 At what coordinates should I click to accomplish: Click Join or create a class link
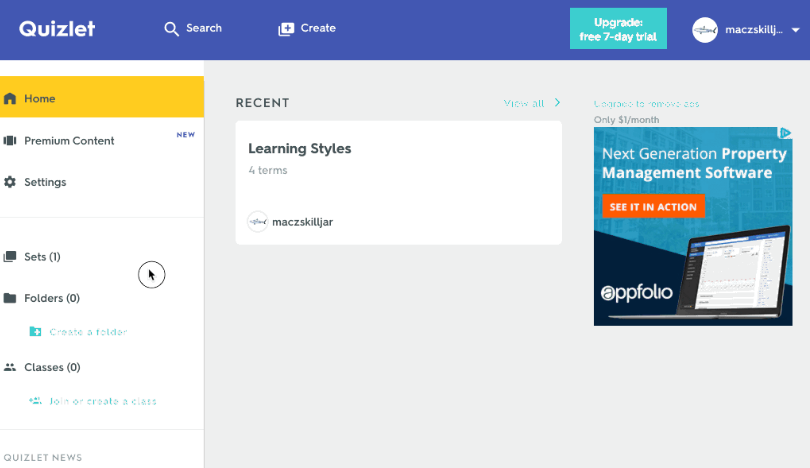(102, 401)
